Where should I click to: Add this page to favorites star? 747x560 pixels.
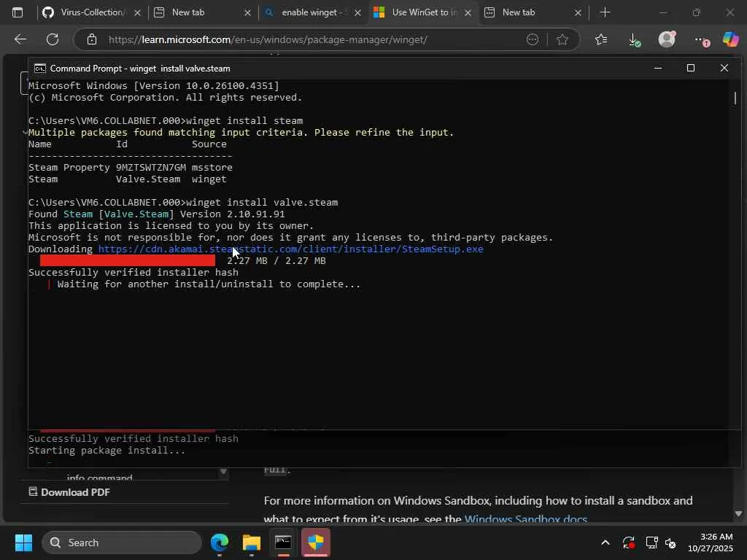point(562,39)
